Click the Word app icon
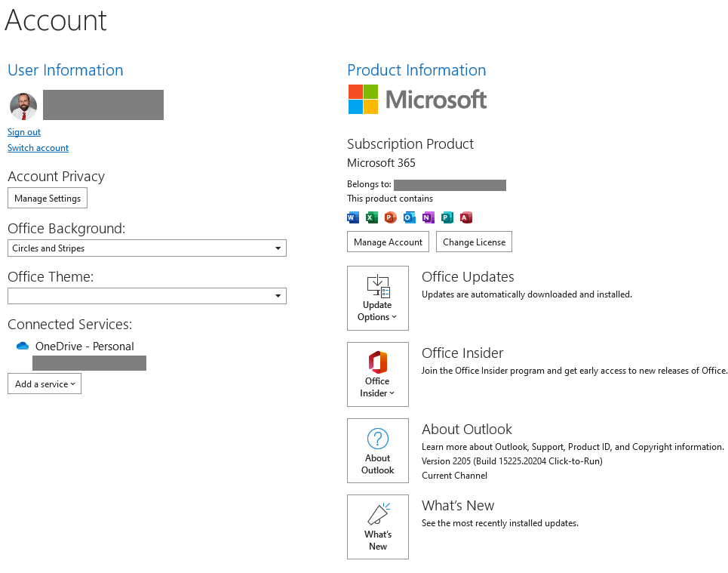The height and width of the screenshot is (573, 728). (x=353, y=217)
